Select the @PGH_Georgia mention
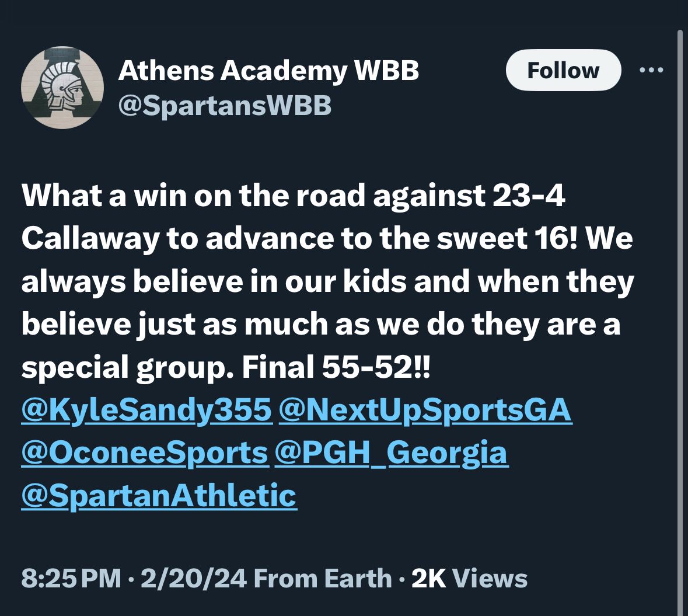 click(x=391, y=453)
